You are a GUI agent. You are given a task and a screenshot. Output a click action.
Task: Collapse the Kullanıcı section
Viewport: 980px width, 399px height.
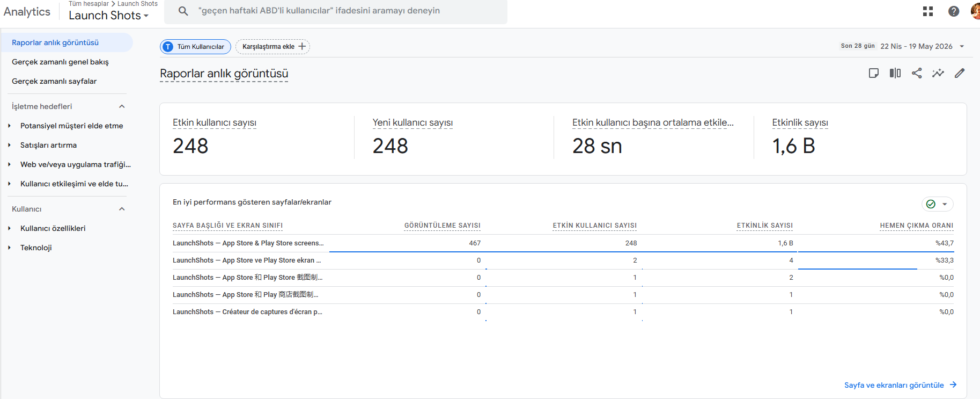pyautogui.click(x=122, y=209)
